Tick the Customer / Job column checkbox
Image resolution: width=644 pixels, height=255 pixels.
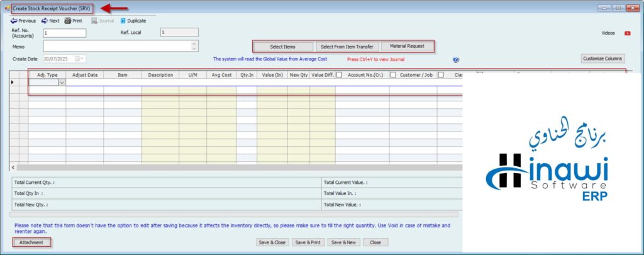[393, 75]
